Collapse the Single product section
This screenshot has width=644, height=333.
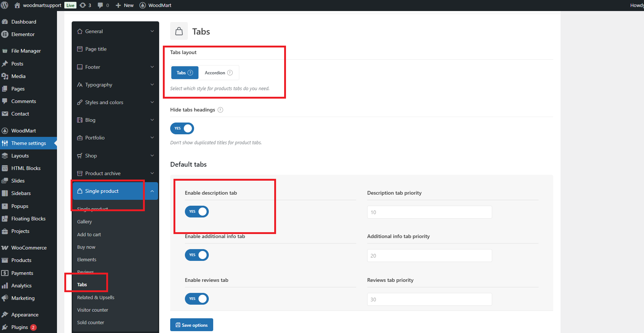tap(115, 191)
